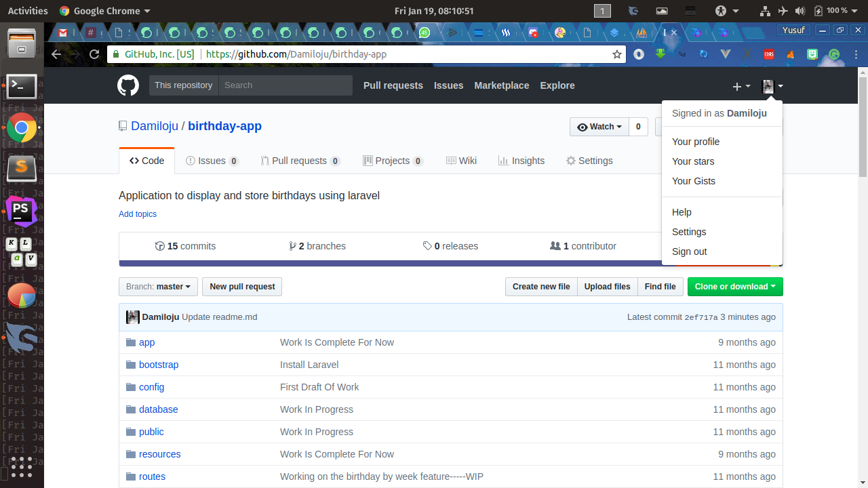Click the Upload files button
Viewport: 868px width, 488px height.
tap(608, 287)
